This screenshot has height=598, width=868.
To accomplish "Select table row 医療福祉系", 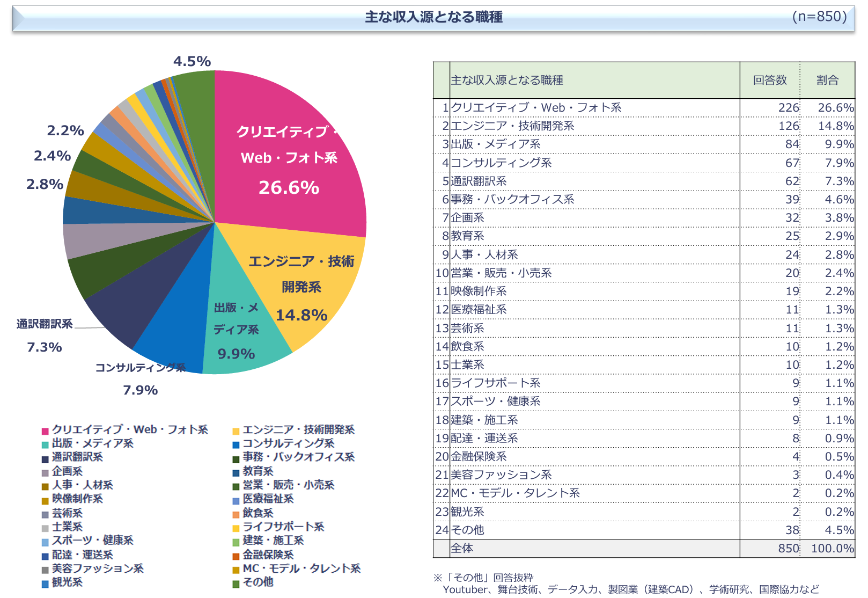I will [644, 310].
